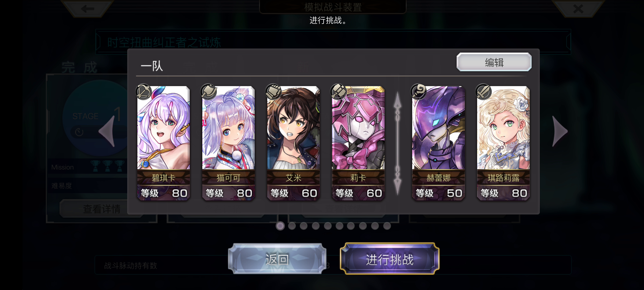
Task: Tap the staff class icon on 赫蕾娜
Action: (419, 92)
